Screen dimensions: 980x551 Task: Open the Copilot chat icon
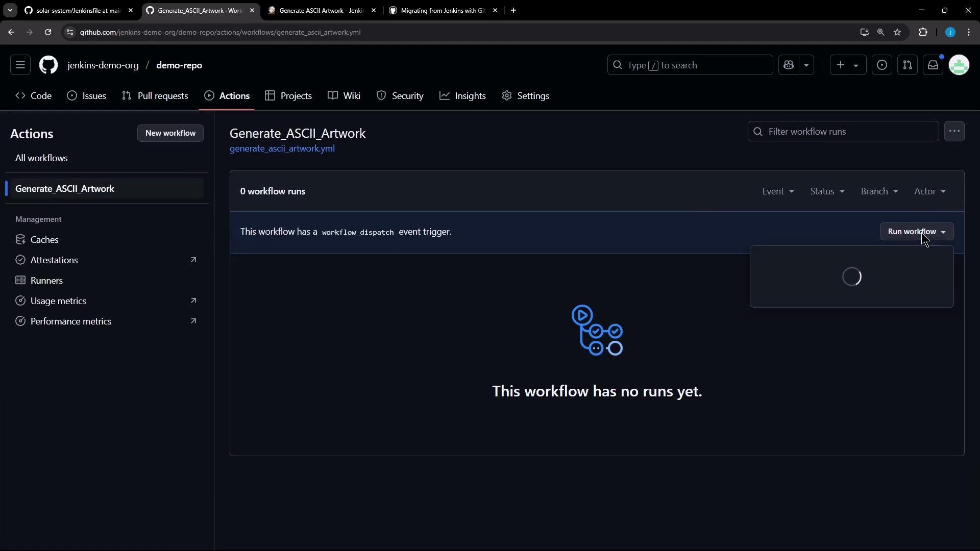(789, 65)
